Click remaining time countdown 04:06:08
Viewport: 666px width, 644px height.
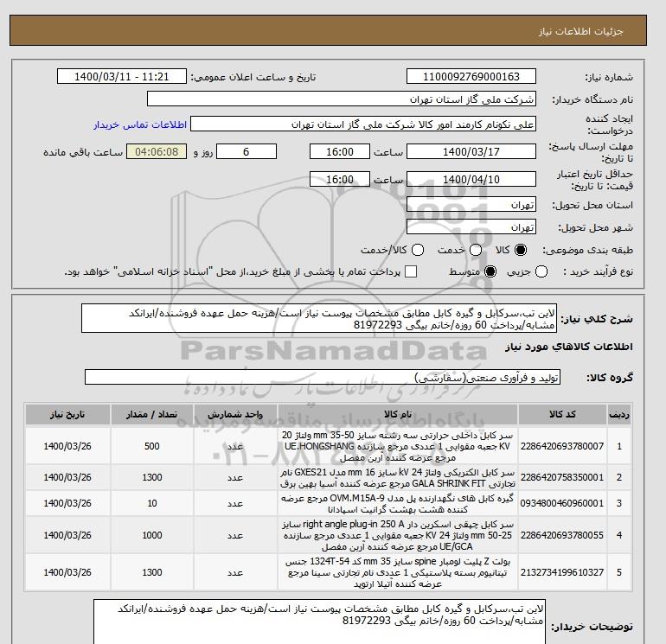coord(157,151)
